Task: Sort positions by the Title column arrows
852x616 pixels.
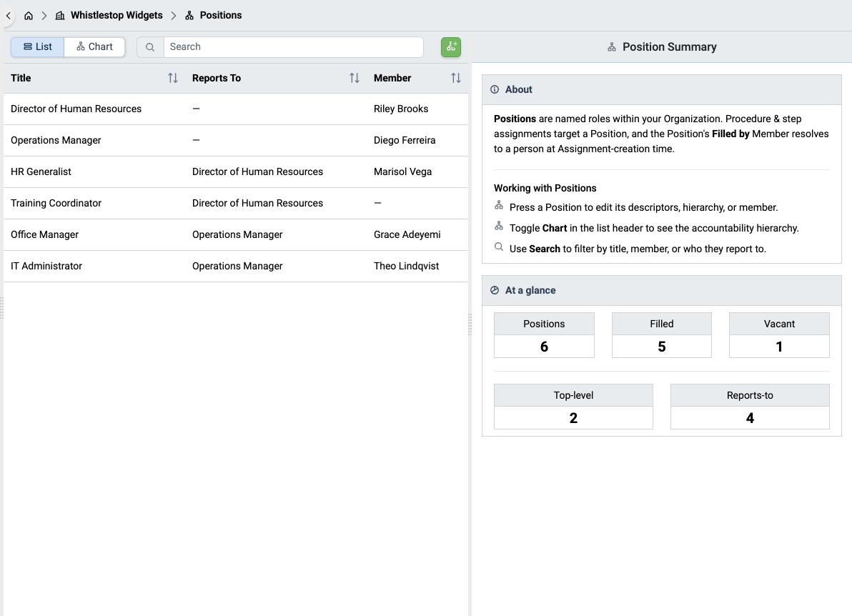Action: [x=173, y=78]
